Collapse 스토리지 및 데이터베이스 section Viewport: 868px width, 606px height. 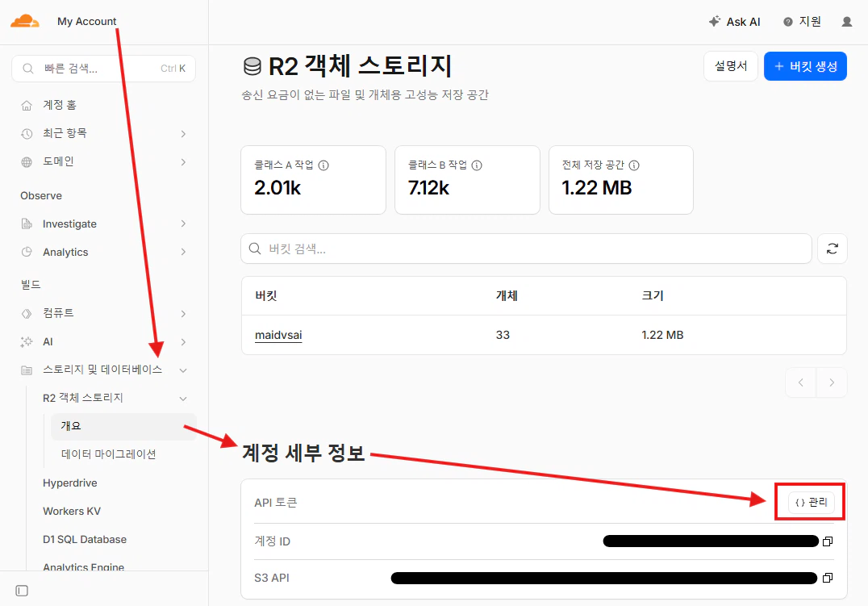tap(183, 370)
